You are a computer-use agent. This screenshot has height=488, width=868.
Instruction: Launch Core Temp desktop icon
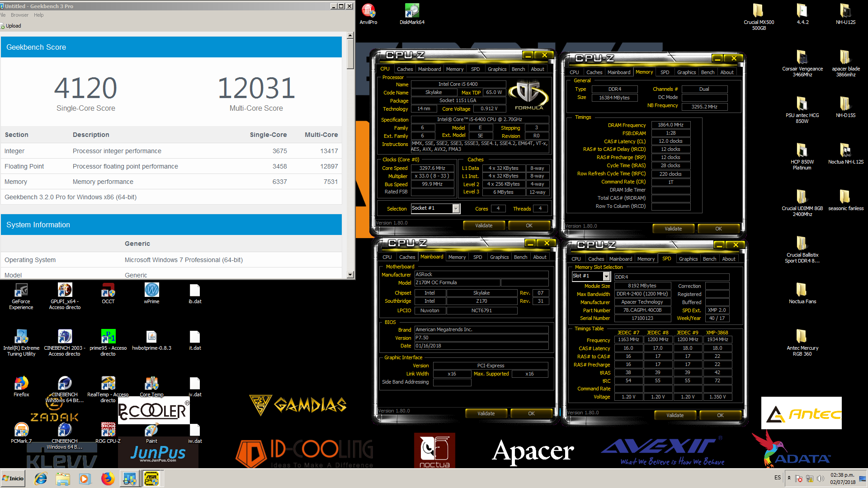coord(151,386)
